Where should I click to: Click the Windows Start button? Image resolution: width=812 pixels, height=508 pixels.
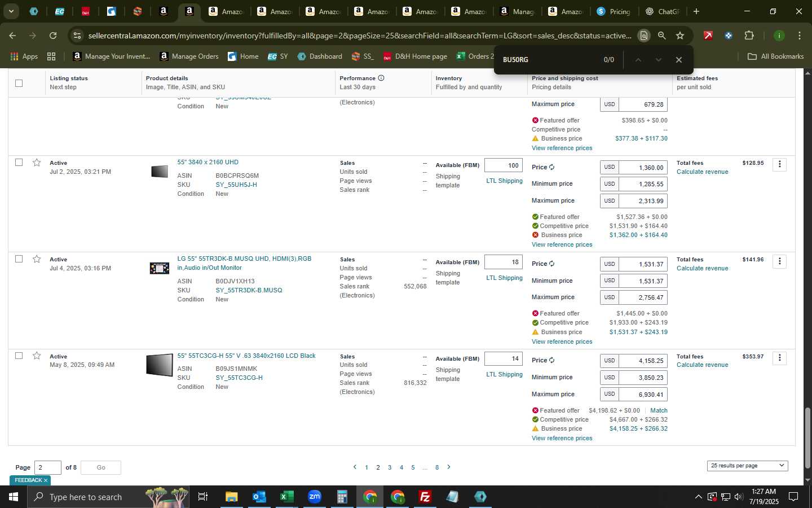pyautogui.click(x=14, y=497)
